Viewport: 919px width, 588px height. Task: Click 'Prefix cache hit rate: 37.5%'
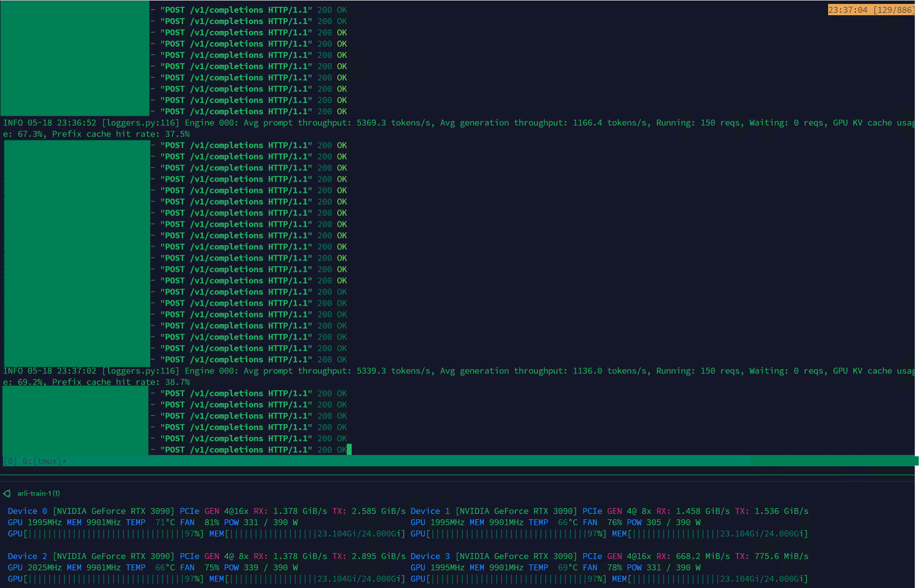[x=121, y=134]
